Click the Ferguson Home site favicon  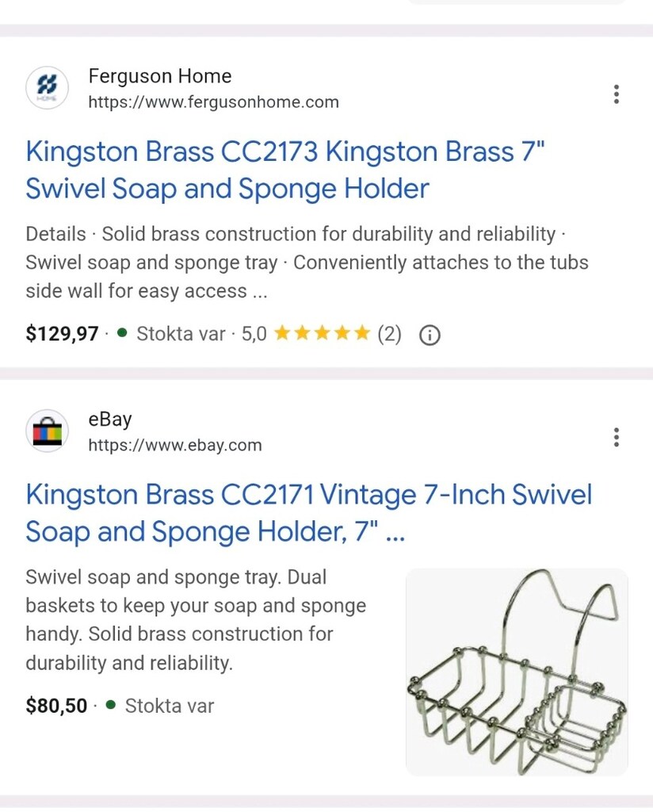point(47,87)
